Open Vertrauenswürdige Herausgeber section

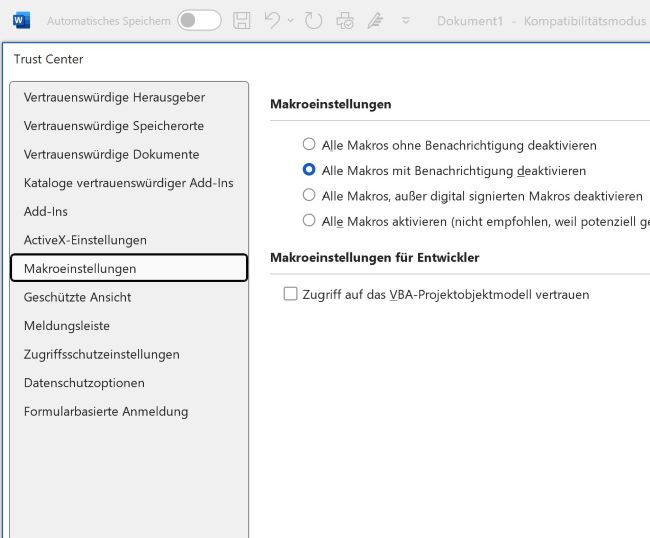129,97
